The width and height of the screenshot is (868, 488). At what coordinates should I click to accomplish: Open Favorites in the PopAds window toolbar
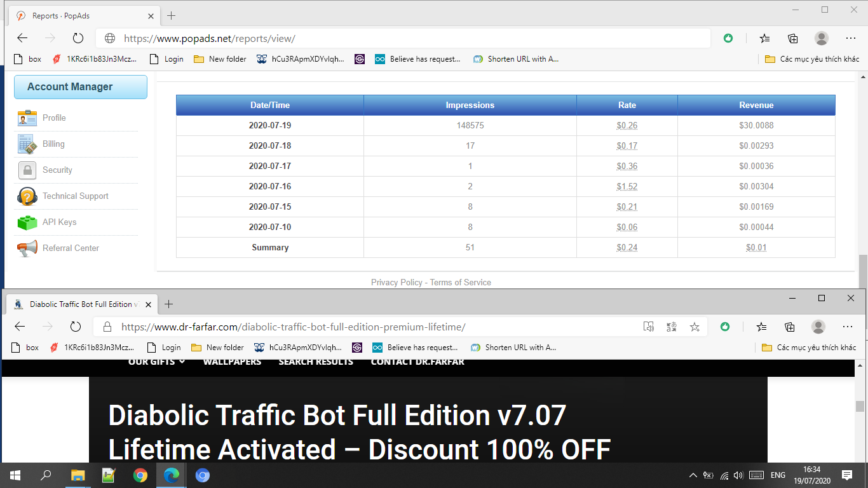pyautogui.click(x=765, y=38)
